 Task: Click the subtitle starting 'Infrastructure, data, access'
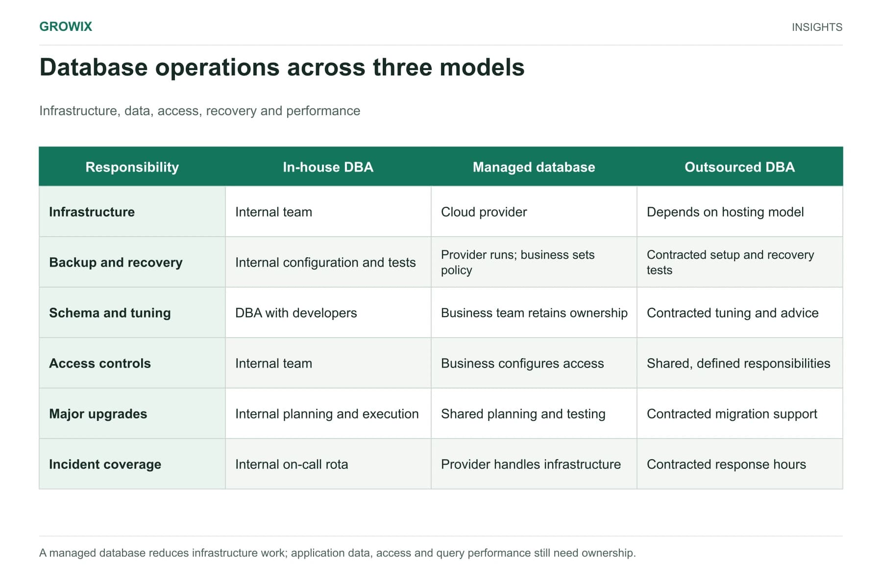[x=199, y=111]
